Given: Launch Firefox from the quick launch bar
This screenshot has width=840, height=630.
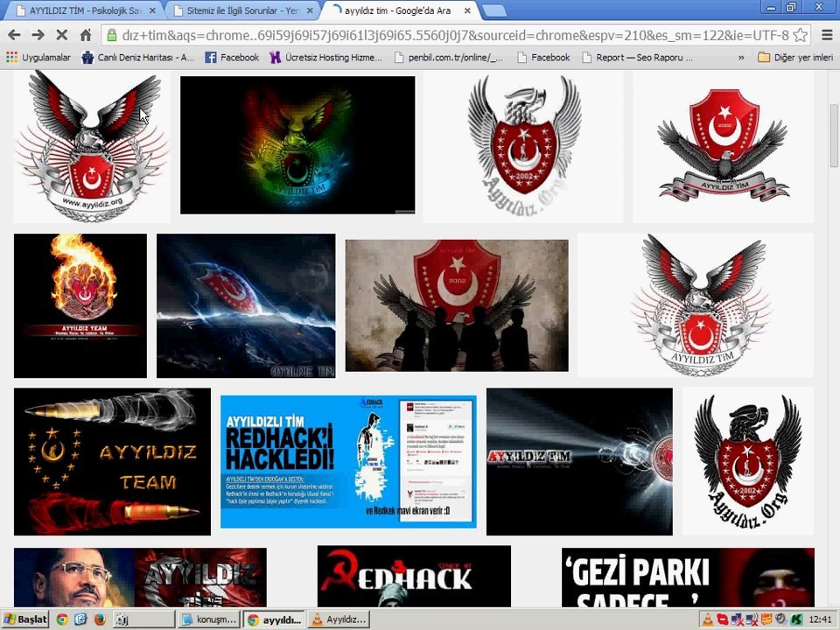Looking at the screenshot, I should pos(100,619).
